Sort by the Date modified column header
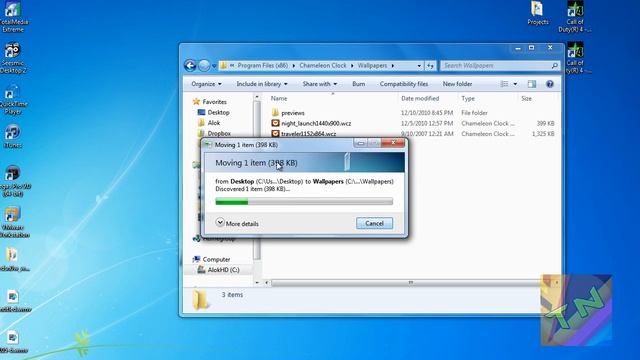 coord(420,98)
